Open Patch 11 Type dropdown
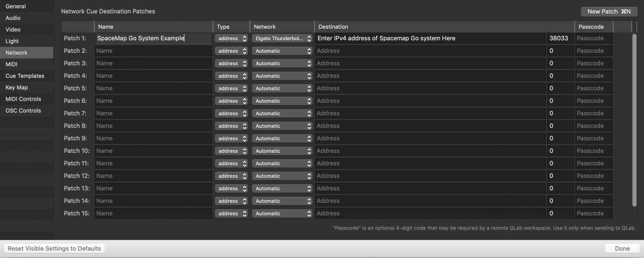Image resolution: width=644 pixels, height=258 pixels. click(x=231, y=163)
